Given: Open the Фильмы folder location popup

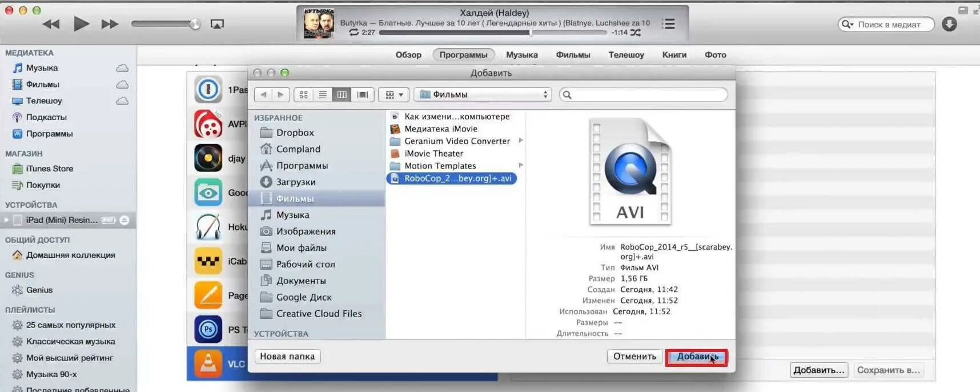Looking at the screenshot, I should 483,95.
